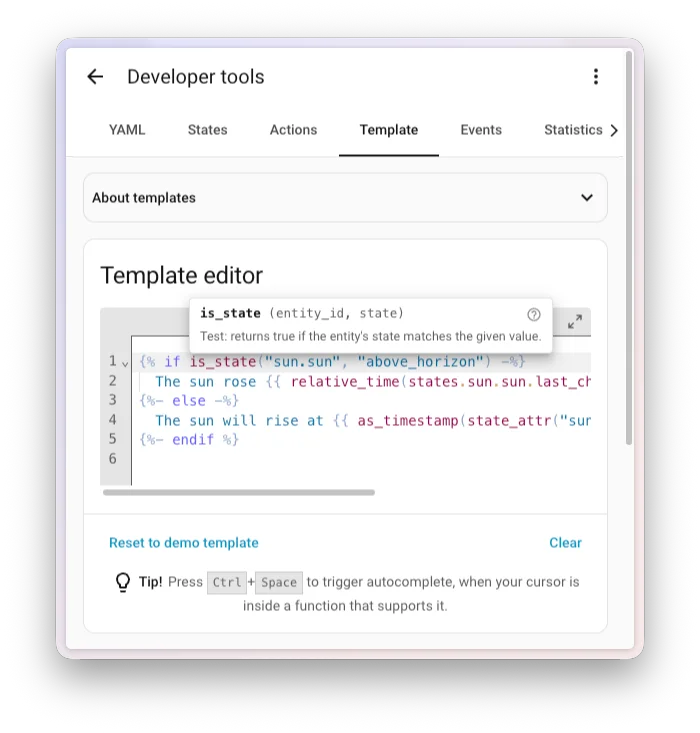Click as_timestamp function on line 4
Viewport: 700px width, 733px height.
(x=407, y=421)
